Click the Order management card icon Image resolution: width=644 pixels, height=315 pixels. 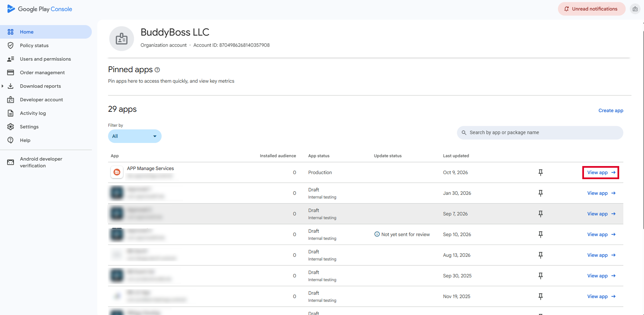11,72
